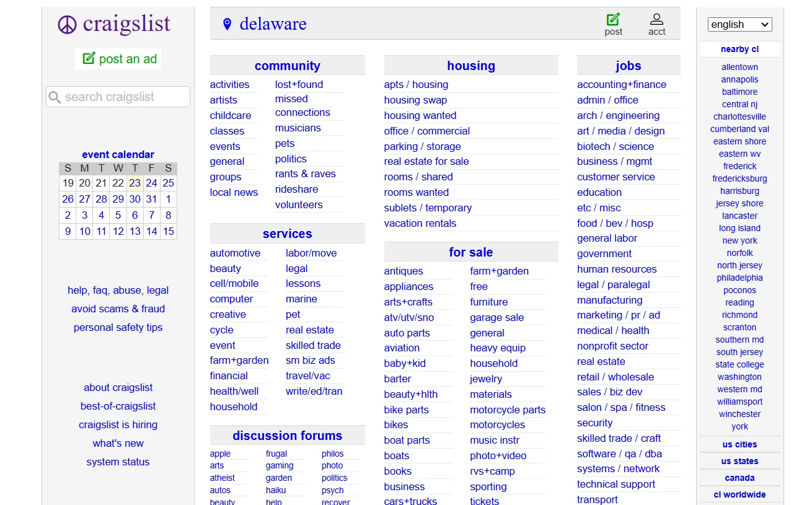Click the craigslist peace sign logo
Image resolution: width=812 pixels, height=505 pixels.
(x=67, y=25)
